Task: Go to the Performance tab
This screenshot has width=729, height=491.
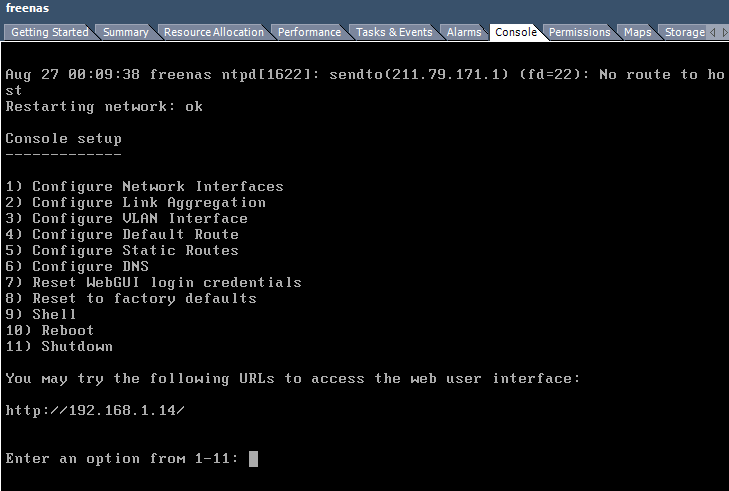Action: (309, 32)
